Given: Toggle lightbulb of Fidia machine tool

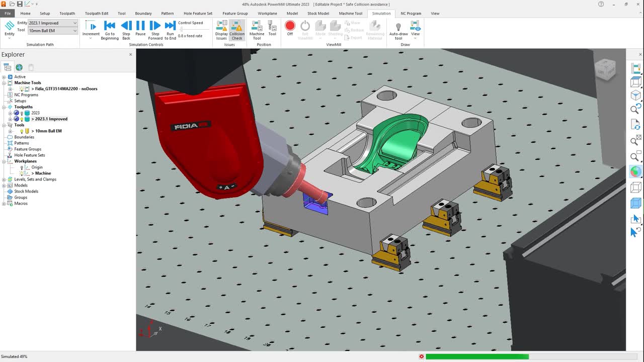Looking at the screenshot, I should point(22,89).
